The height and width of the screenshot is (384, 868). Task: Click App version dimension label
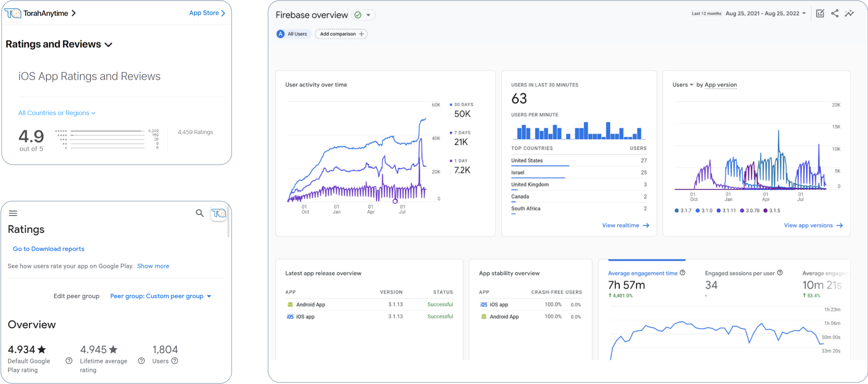[721, 85]
